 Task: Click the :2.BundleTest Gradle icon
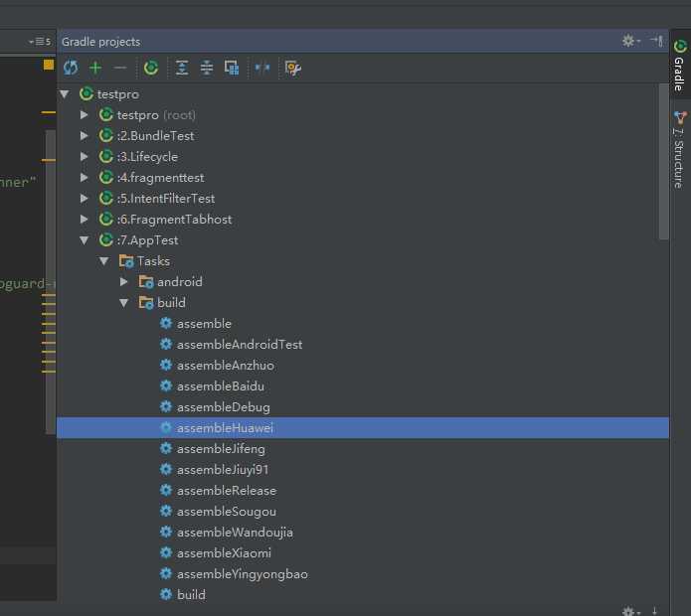(x=105, y=135)
